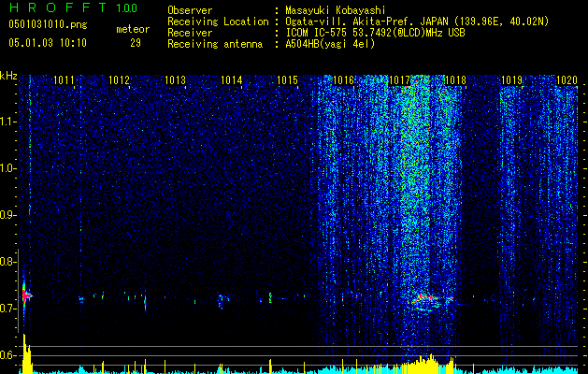Image resolution: width=588 pixels, height=374 pixels.
Task: Click the 1019 time marker
Action: (x=511, y=79)
